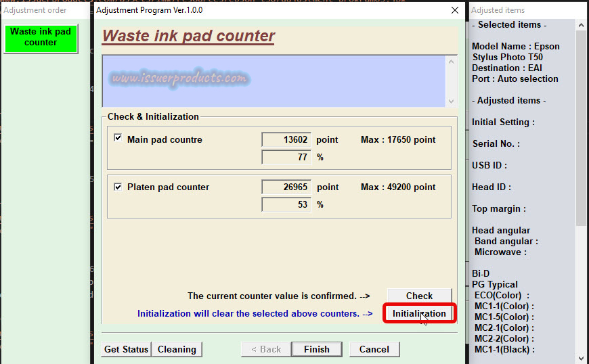
Task: Click the 'Port : Auto selection' line
Action: pyautogui.click(x=515, y=78)
